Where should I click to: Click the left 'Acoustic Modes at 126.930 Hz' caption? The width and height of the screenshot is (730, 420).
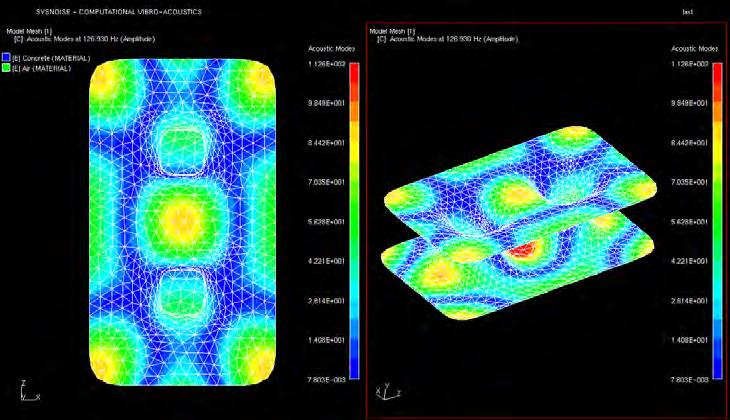pyautogui.click(x=85, y=40)
